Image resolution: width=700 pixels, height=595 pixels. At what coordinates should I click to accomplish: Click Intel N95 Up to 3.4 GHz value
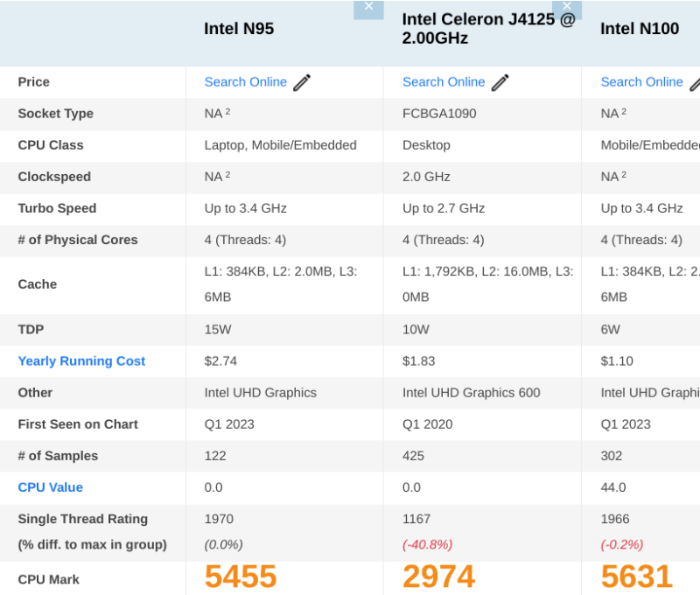pyautogui.click(x=246, y=208)
